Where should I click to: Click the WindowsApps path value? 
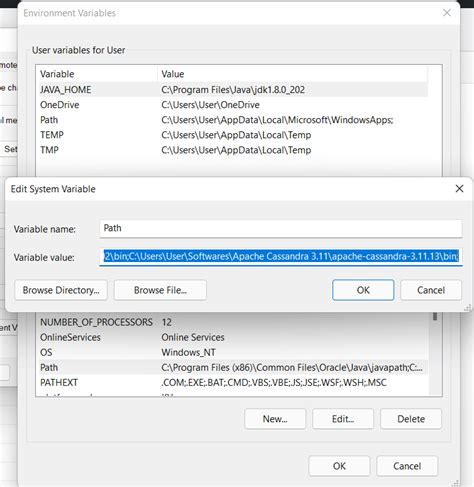277,120
